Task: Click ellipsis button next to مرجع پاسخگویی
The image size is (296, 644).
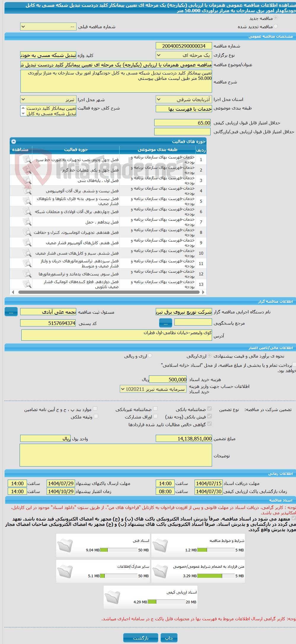Action: 165,323
